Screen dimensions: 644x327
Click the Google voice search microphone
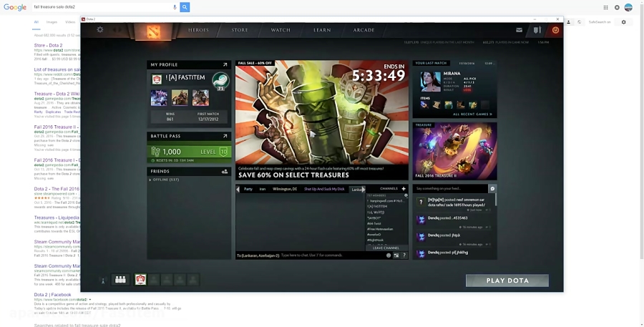[x=175, y=7]
